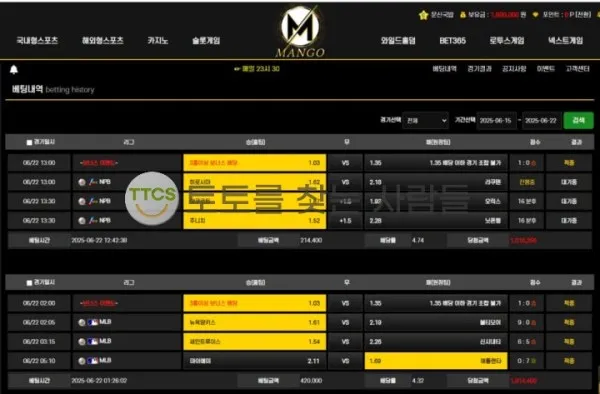600x394 pixels.
Task: Click the green 검색 search button
Action: click(578, 120)
